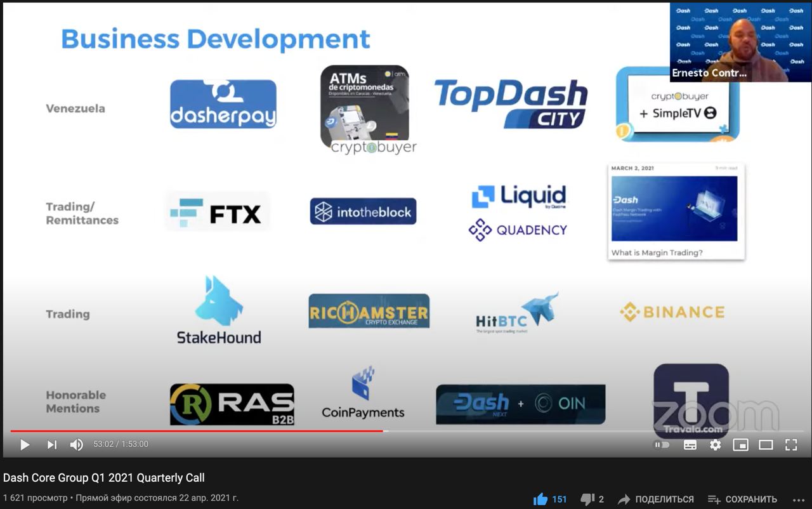This screenshot has height=509, width=812.
Task: Click the Honorable Mentions row label
Action: 75,402
